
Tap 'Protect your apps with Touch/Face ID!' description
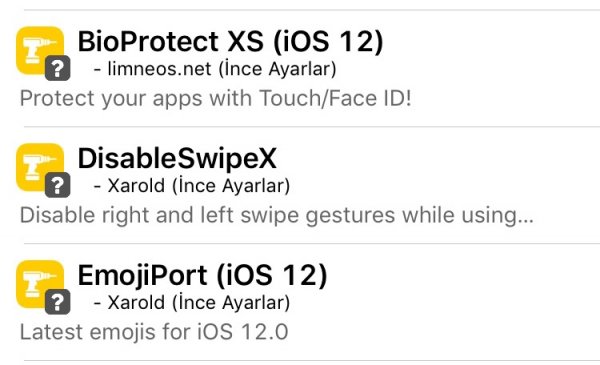click(x=216, y=99)
